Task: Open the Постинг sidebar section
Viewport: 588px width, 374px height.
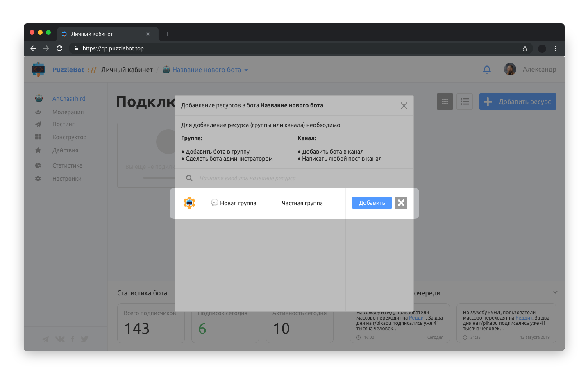Action: 64,124
